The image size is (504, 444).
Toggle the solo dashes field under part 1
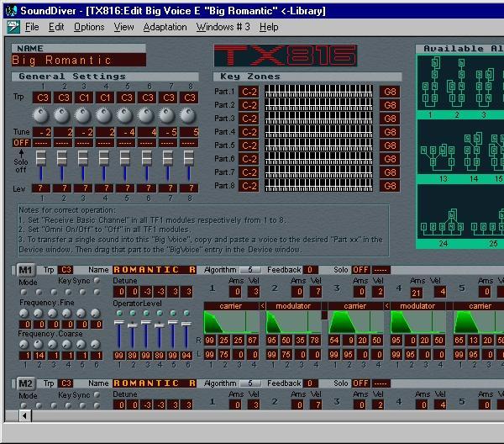(41, 143)
